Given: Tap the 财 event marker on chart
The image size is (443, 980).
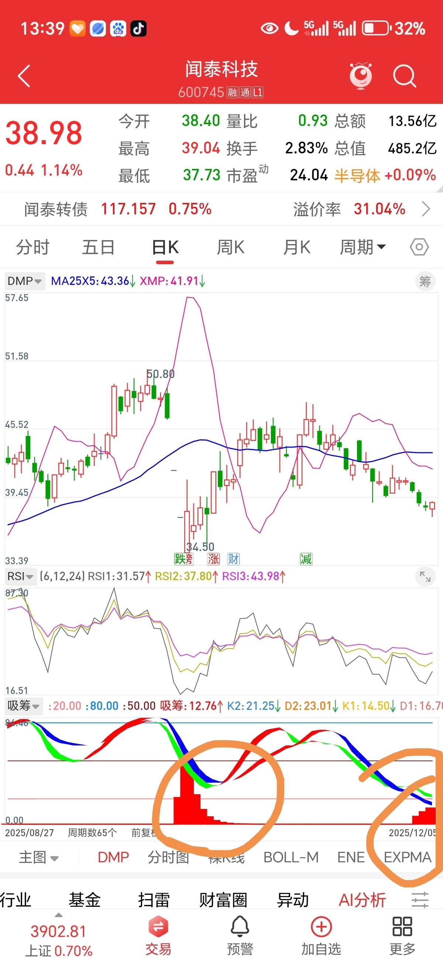Looking at the screenshot, I should (x=233, y=559).
